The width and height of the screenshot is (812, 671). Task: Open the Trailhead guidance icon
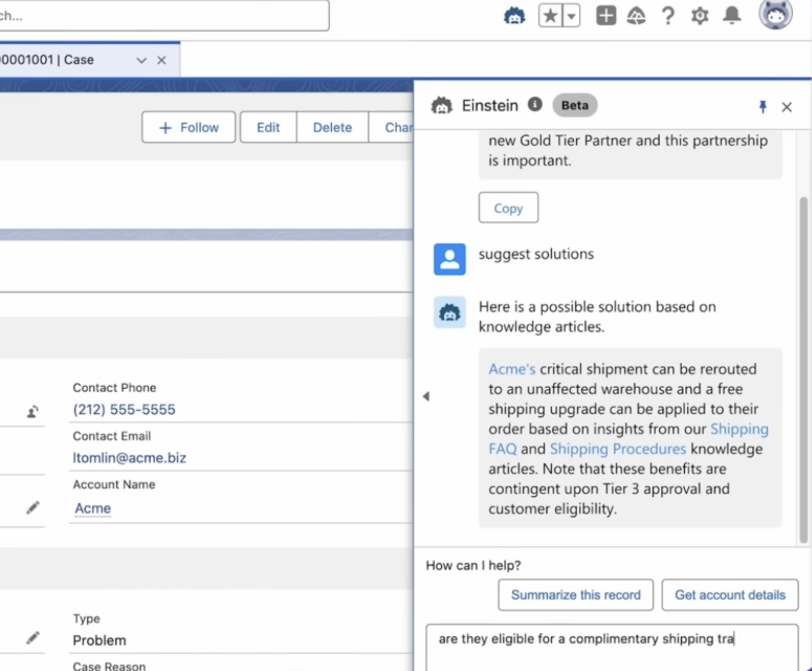point(636,16)
